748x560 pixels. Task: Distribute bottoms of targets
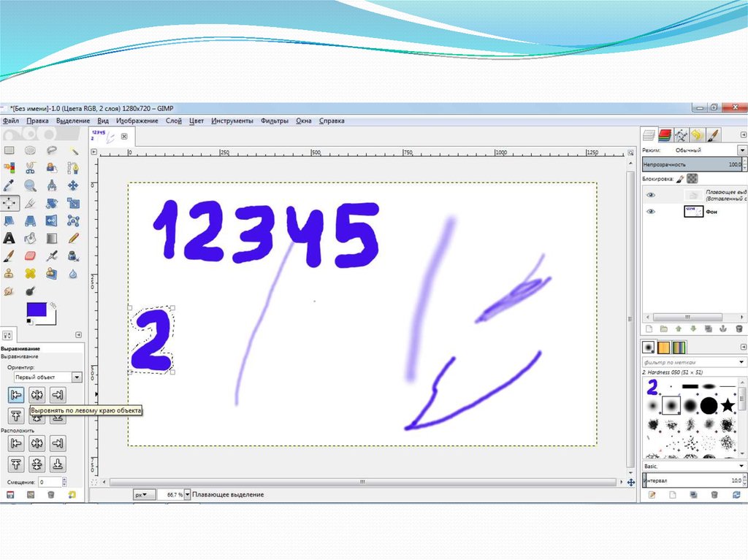58,464
